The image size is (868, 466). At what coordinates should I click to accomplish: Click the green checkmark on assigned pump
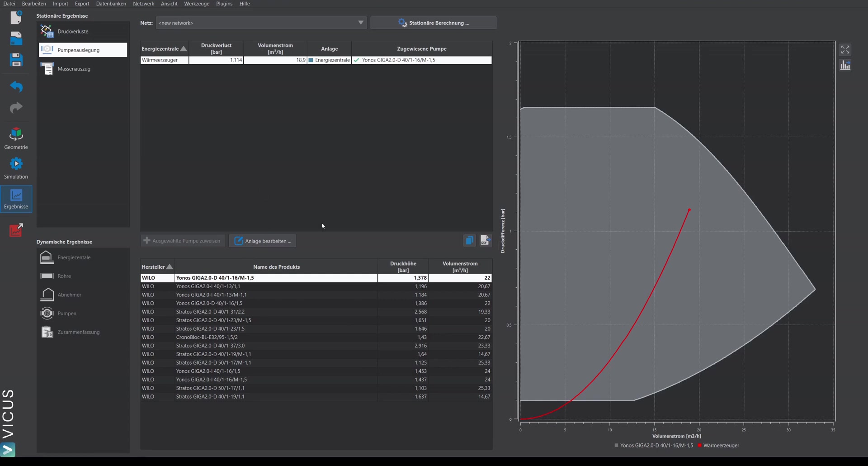tap(357, 60)
